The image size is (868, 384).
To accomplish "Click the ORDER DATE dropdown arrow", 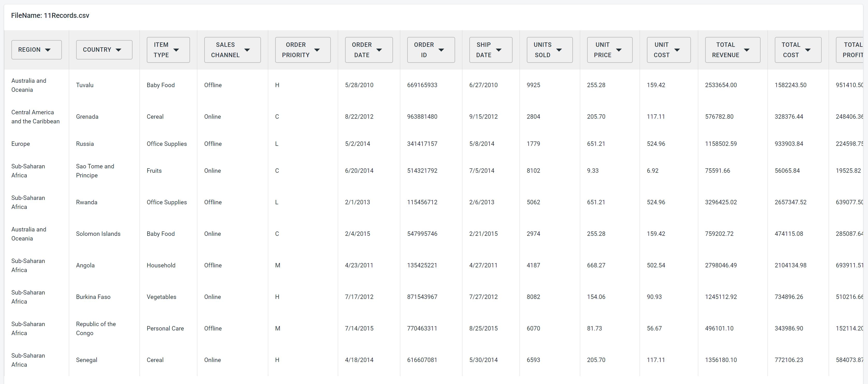I will pos(379,50).
